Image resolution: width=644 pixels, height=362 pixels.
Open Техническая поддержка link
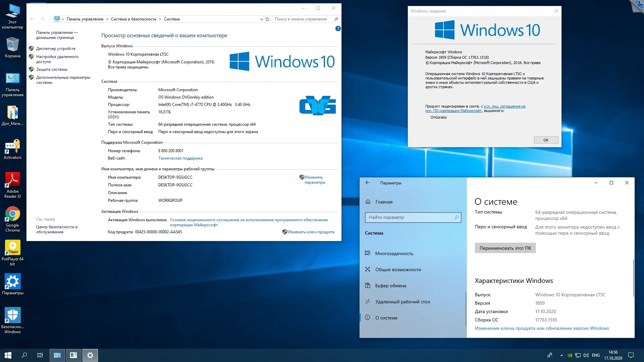(x=180, y=158)
